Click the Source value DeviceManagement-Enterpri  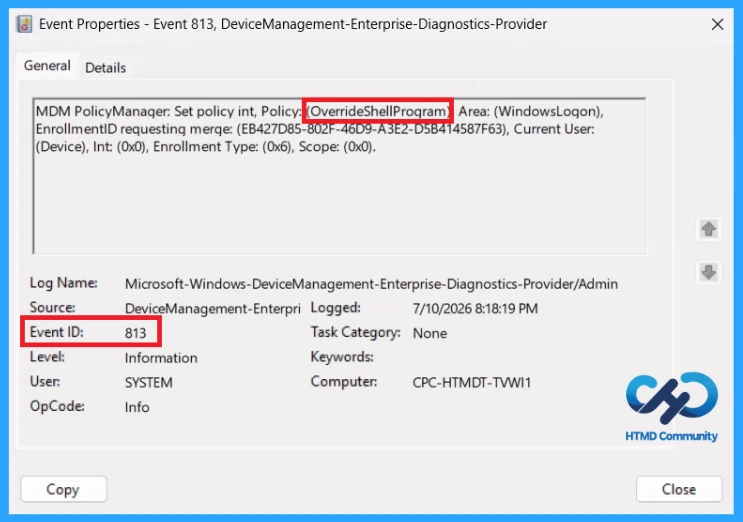(213, 308)
